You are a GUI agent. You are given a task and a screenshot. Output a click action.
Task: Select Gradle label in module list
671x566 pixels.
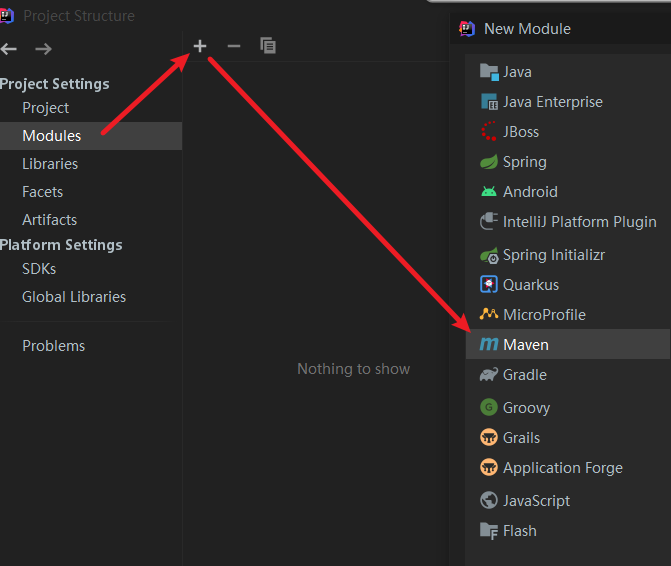point(525,375)
